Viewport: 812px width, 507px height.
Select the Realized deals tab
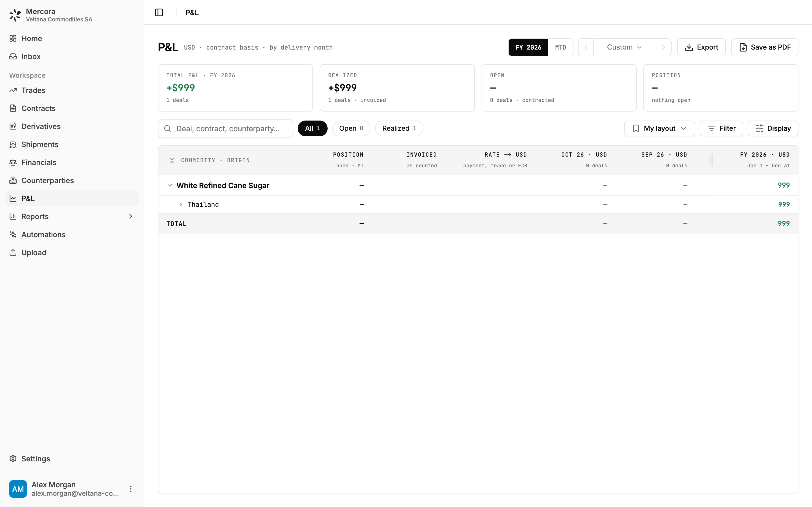click(x=399, y=128)
